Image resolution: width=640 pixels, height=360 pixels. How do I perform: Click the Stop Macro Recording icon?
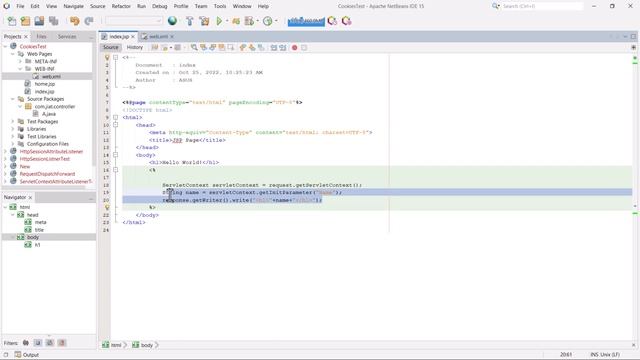[304, 48]
